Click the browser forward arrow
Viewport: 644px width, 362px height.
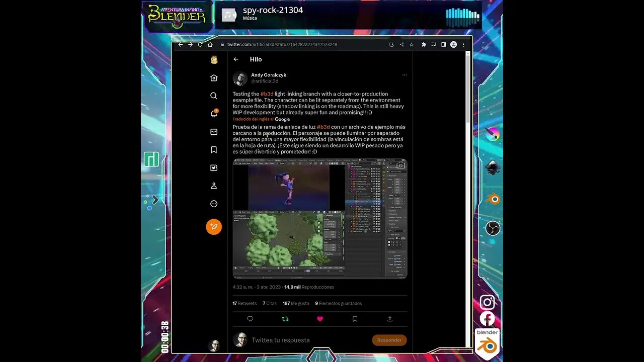coord(190,44)
